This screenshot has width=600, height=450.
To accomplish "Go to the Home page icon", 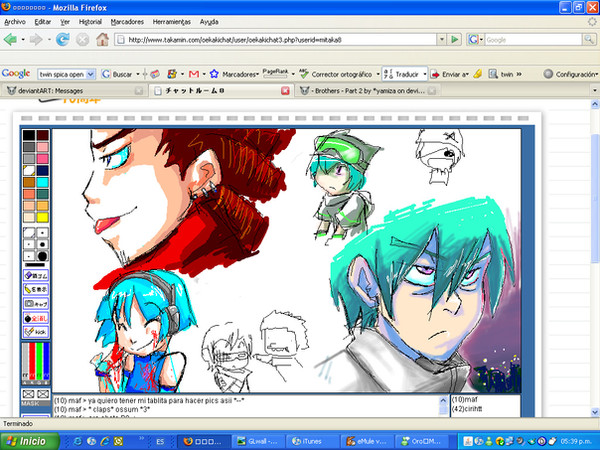I will (102, 39).
